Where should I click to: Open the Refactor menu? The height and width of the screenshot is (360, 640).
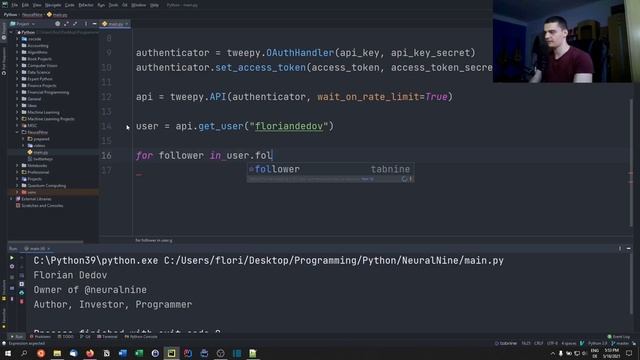86,5
